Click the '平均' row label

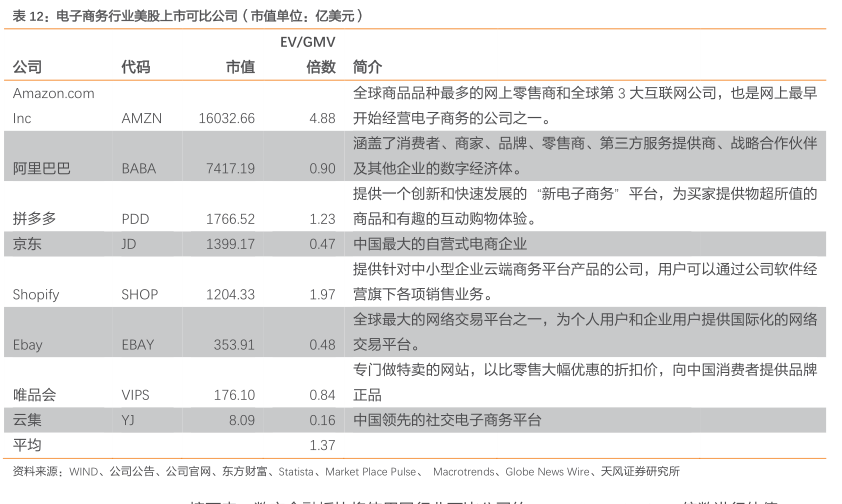click(x=27, y=445)
